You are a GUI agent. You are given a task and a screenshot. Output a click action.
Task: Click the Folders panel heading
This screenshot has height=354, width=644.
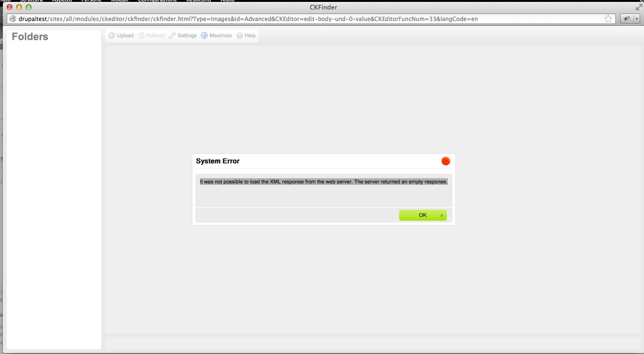point(30,37)
